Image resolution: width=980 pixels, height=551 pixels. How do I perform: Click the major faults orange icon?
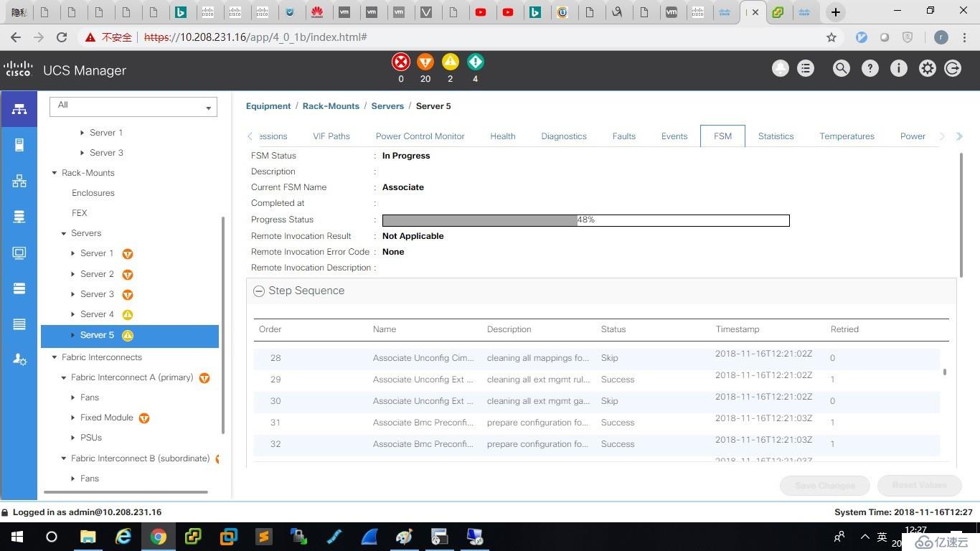(425, 62)
